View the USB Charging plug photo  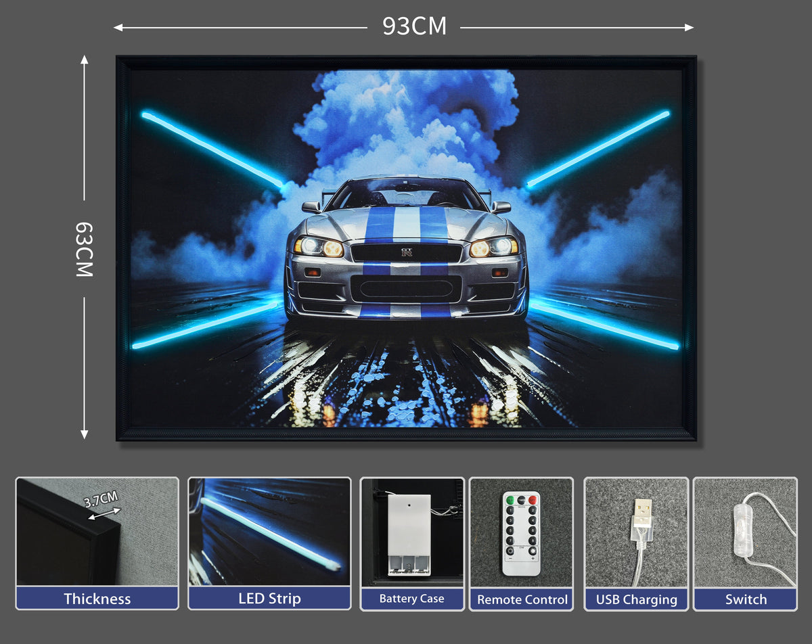[x=636, y=532]
